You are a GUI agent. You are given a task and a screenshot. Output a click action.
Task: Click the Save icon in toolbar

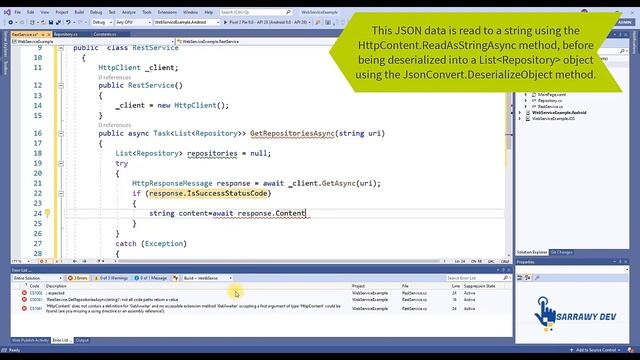(51, 22)
